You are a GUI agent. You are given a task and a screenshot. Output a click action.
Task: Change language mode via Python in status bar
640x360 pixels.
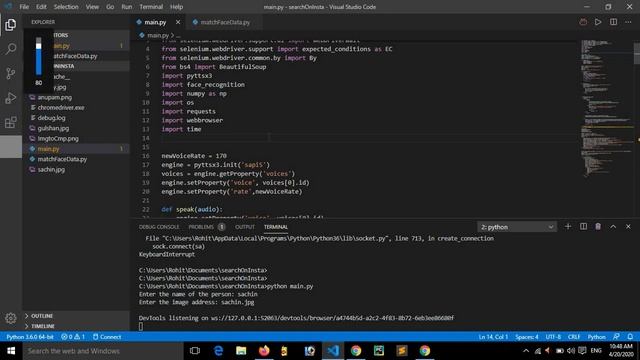[x=596, y=337]
